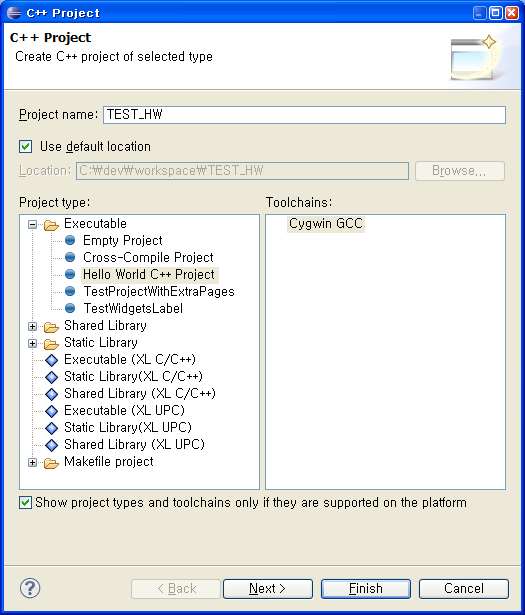Image resolution: width=525 pixels, height=615 pixels.
Task: Collapse the Executable tree node
Action: (x=33, y=225)
